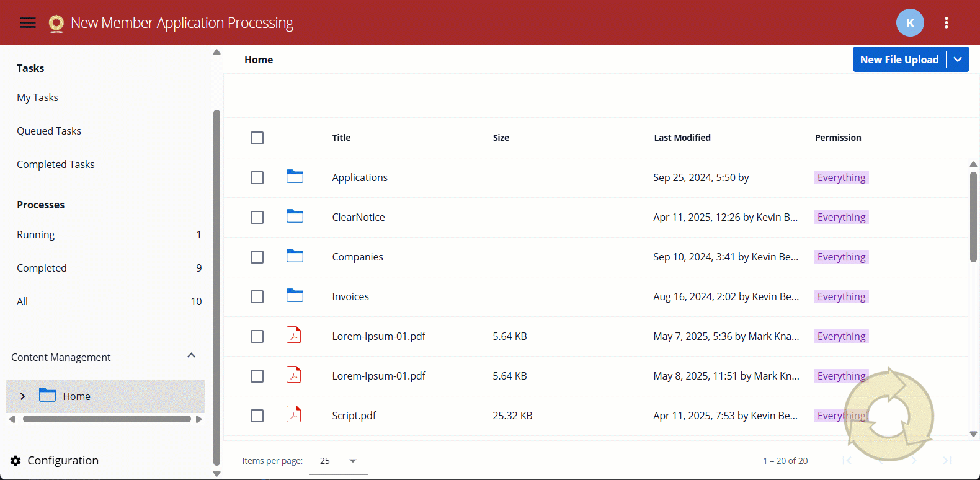
Task: Click the 25.32 KB size value
Action: (x=512, y=416)
